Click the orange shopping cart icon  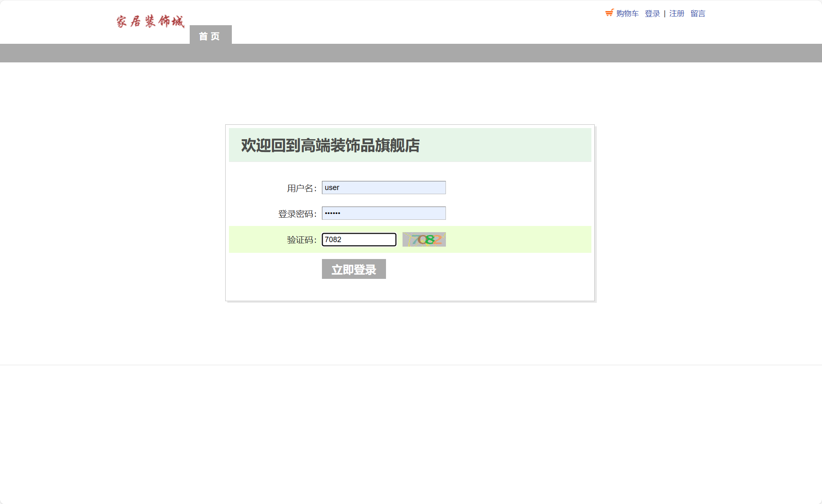click(609, 13)
